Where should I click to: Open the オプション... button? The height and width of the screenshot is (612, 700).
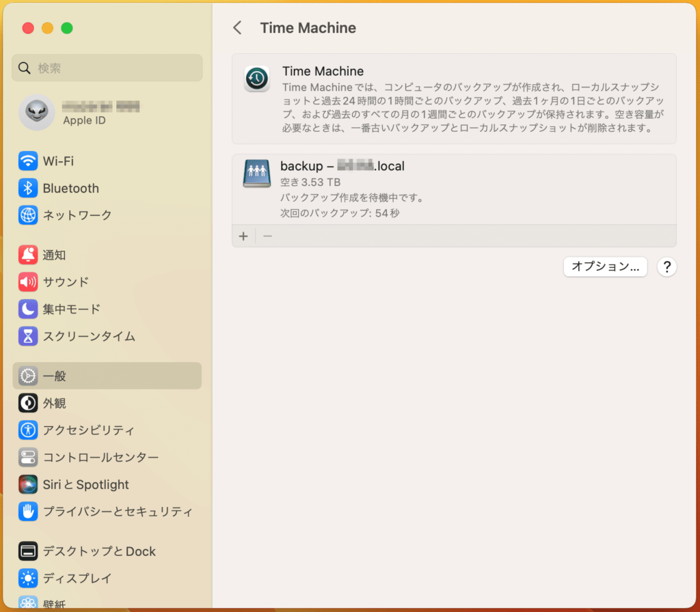click(x=606, y=267)
